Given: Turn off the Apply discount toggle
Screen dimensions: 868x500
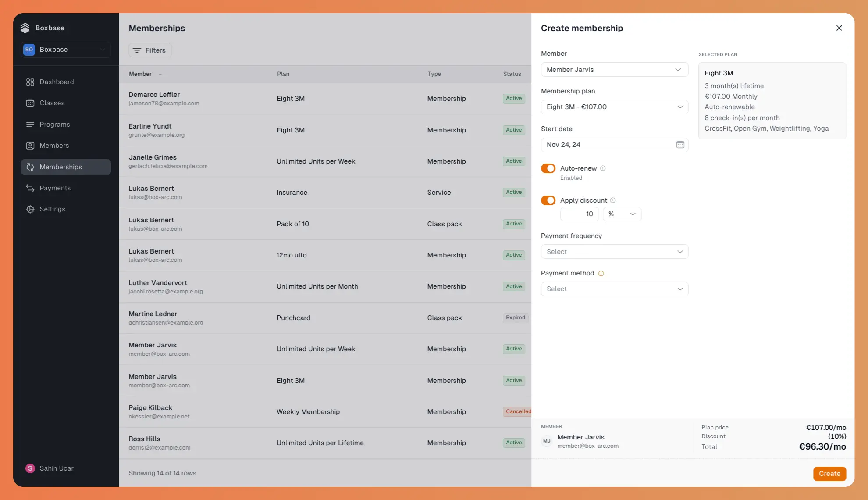Looking at the screenshot, I should (548, 200).
